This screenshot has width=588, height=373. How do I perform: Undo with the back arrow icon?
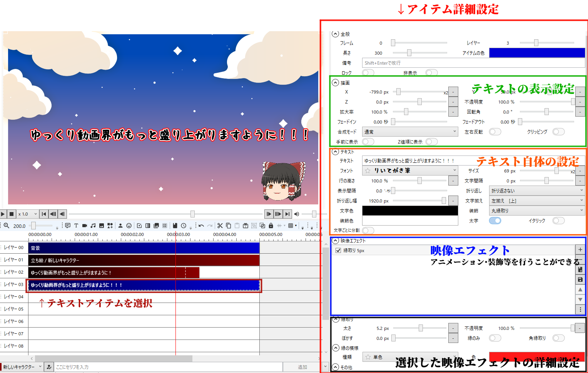tap(201, 226)
